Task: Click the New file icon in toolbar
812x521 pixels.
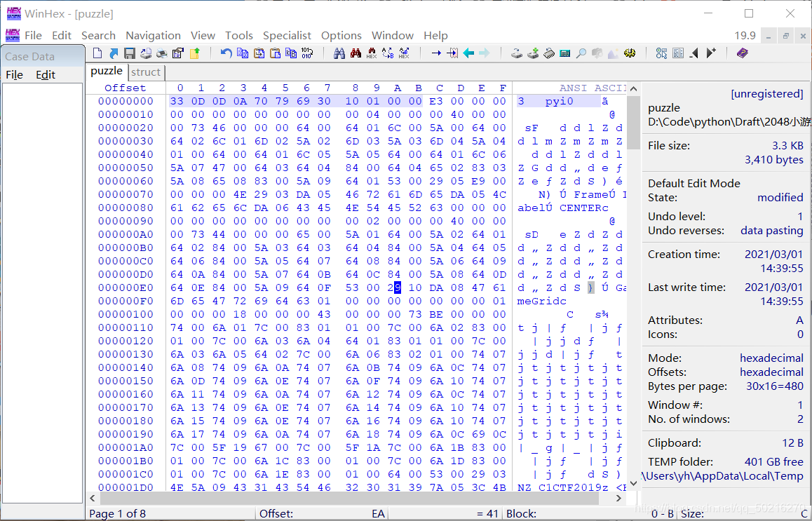Action: click(97, 53)
